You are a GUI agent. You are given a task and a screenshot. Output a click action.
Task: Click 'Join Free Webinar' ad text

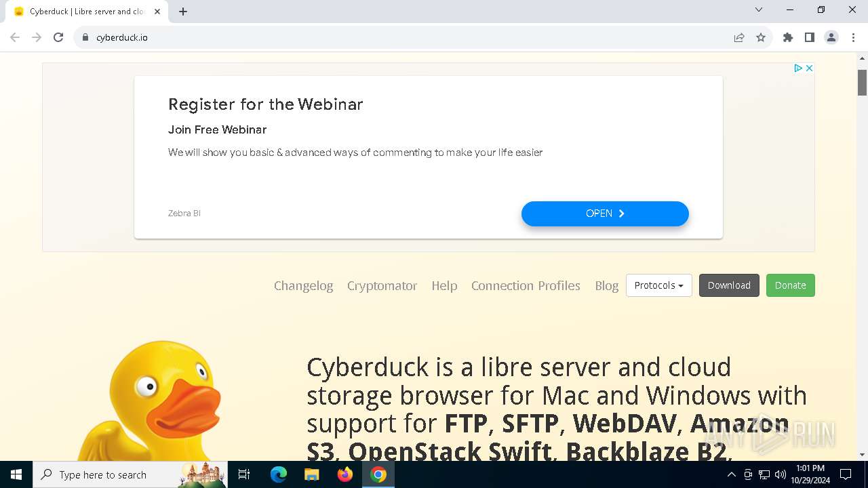click(217, 129)
